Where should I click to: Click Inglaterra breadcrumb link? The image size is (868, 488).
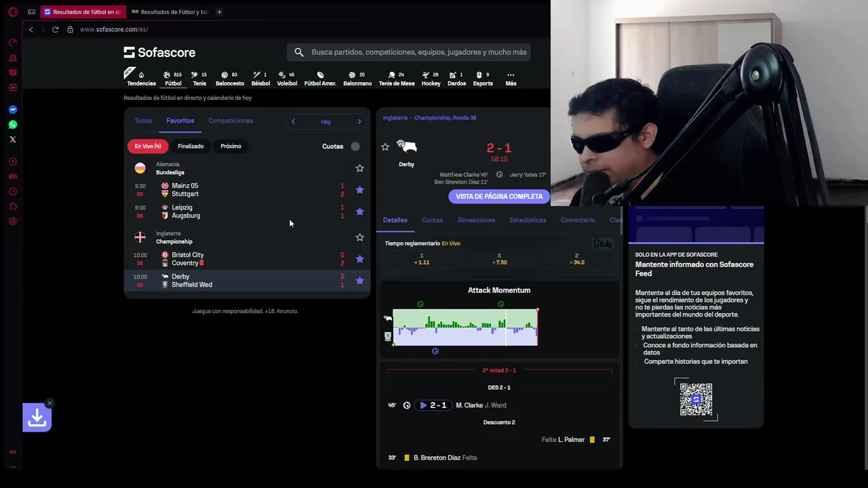(x=395, y=118)
